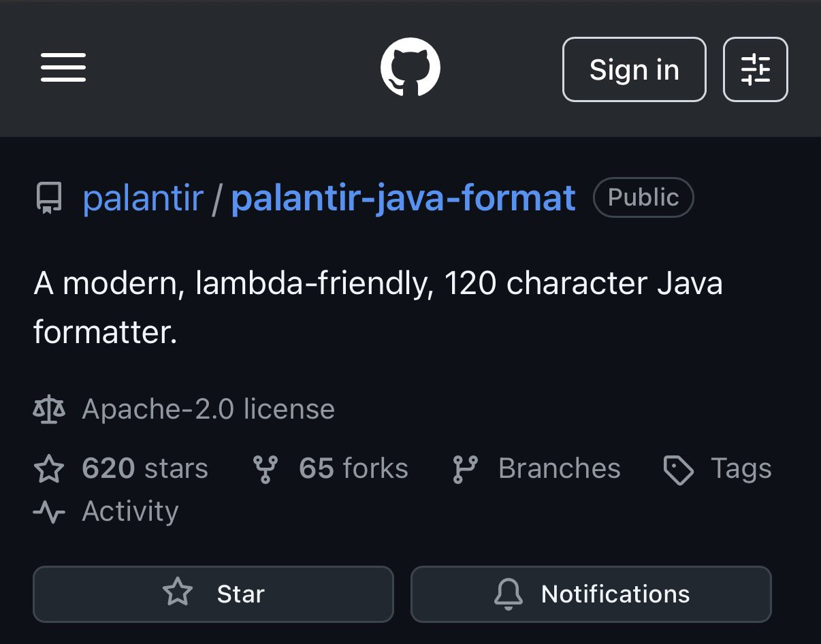The width and height of the screenshot is (821, 644).
Task: Open the palantir owner link
Action: [x=143, y=198]
